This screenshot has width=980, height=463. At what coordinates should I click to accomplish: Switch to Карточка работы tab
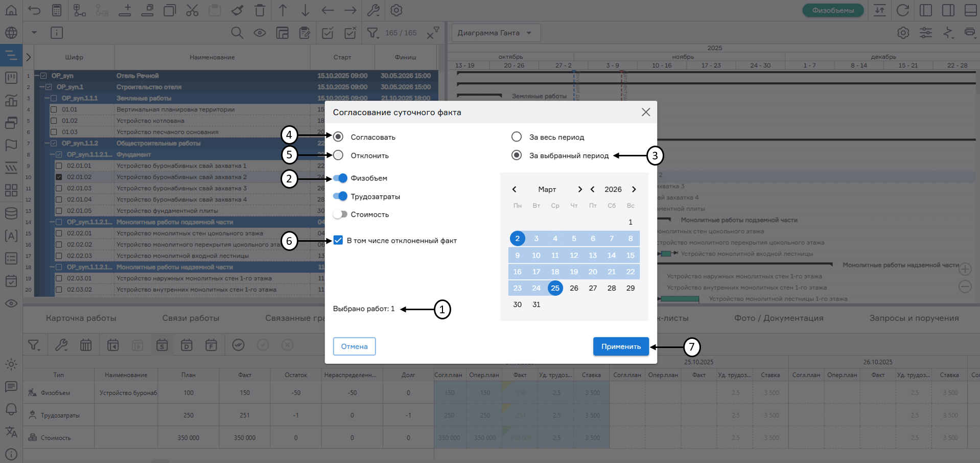point(81,318)
